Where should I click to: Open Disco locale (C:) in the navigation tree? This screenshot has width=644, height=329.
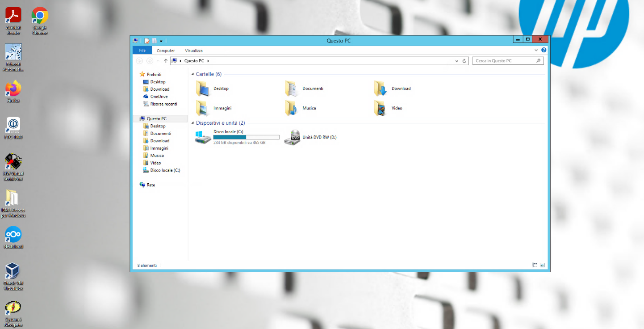pyautogui.click(x=162, y=170)
